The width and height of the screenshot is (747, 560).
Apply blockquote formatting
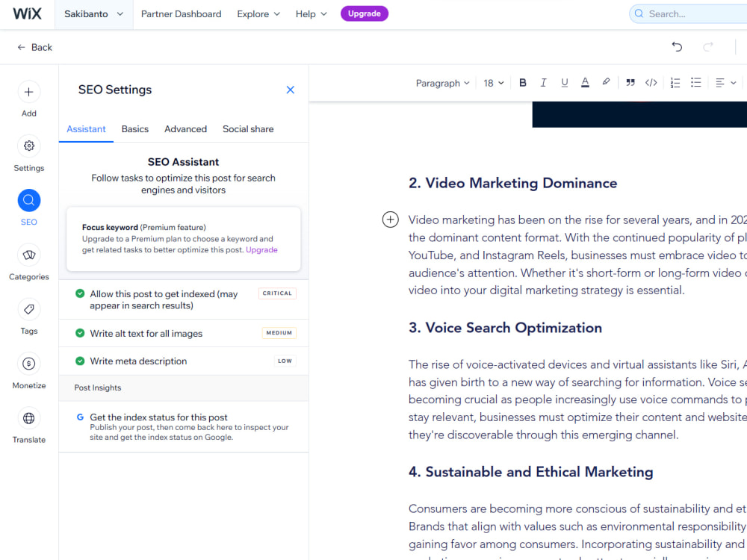tap(630, 83)
